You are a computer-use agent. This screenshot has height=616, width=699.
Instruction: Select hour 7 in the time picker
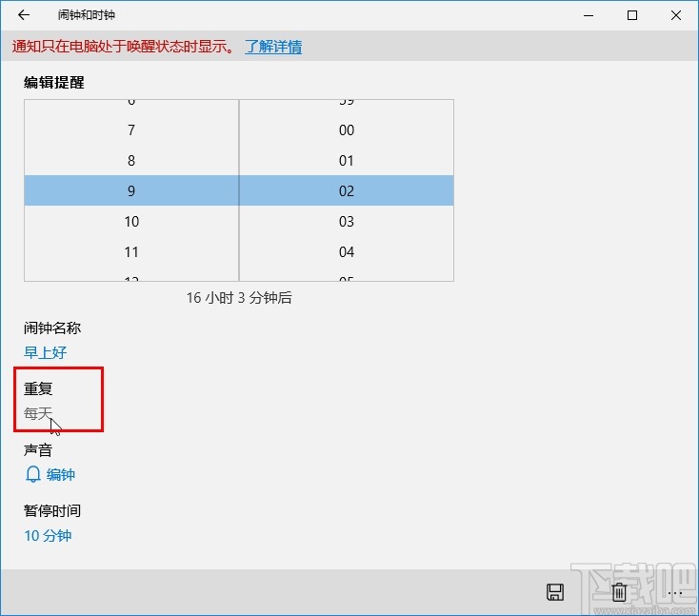131,130
